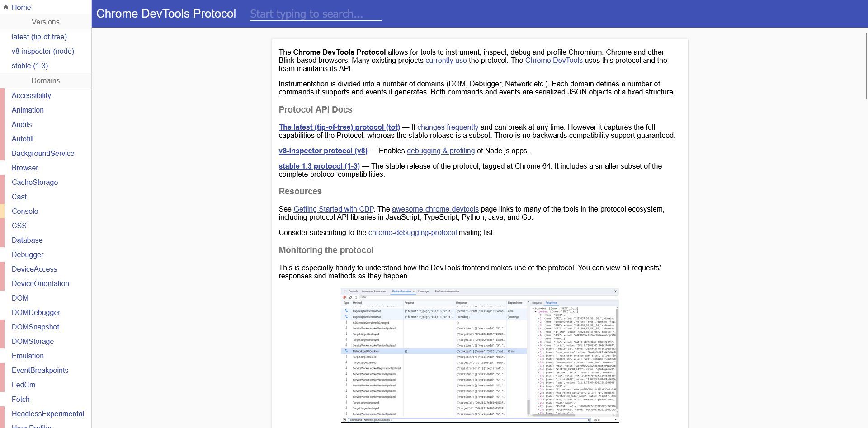Click the Protocol Monitor screenshot image

tap(479, 355)
